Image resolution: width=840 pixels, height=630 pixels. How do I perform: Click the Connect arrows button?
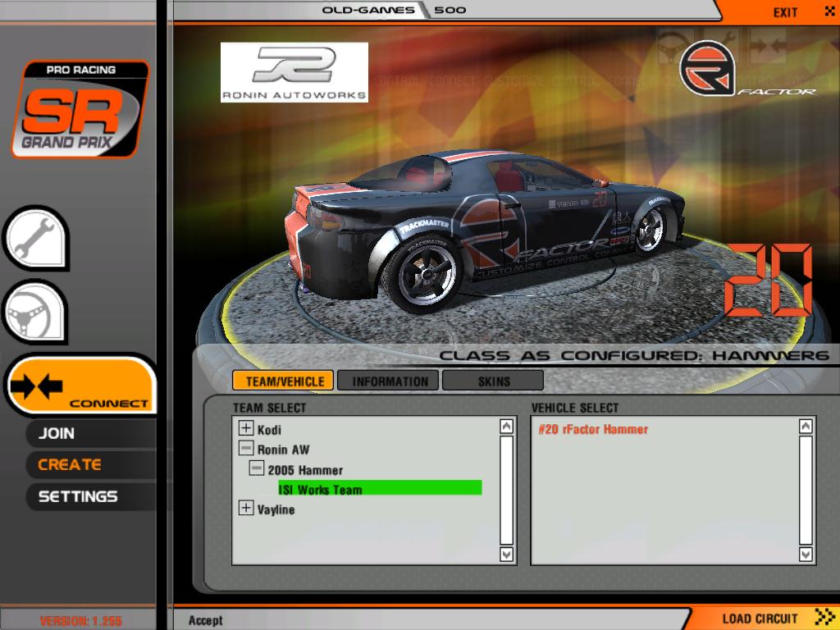(81, 385)
